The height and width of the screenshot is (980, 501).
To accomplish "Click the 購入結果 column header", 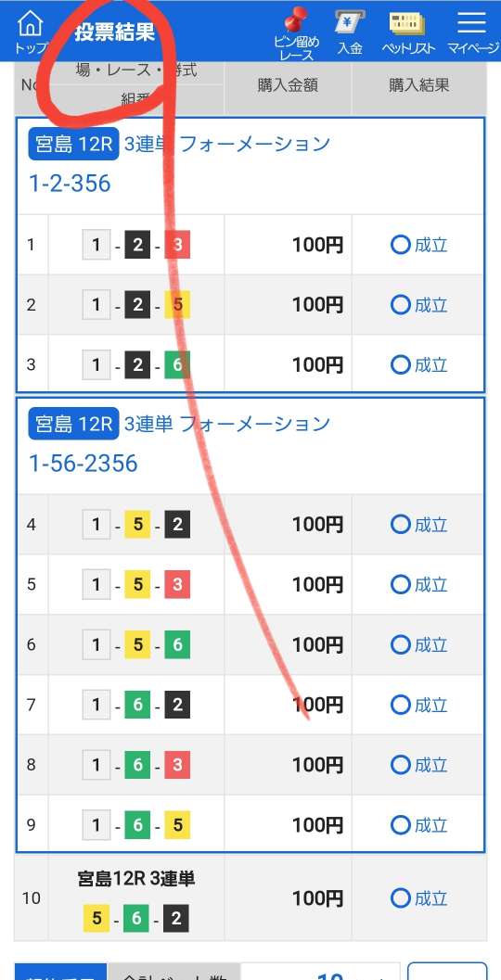I will coord(419,85).
